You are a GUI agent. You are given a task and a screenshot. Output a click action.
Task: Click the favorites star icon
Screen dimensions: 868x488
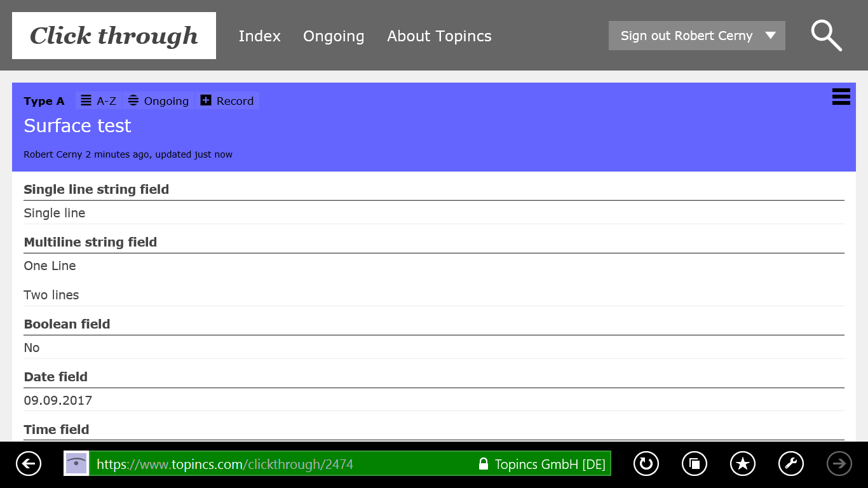[743, 464]
